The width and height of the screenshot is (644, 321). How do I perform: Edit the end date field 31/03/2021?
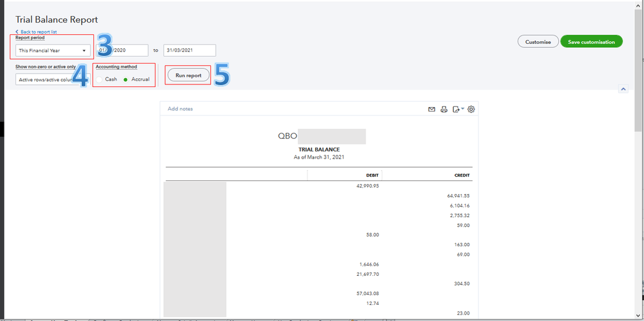tap(190, 50)
